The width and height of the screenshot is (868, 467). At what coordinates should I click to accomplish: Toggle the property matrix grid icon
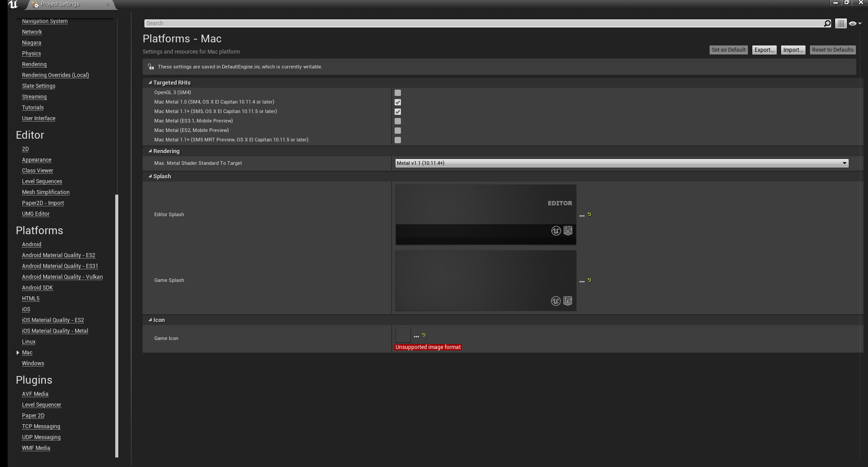coord(841,23)
